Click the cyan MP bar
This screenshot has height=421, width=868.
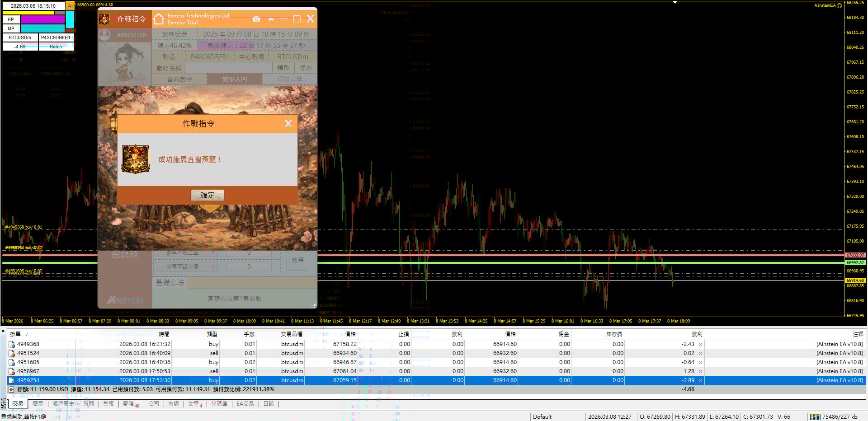[x=42, y=28]
